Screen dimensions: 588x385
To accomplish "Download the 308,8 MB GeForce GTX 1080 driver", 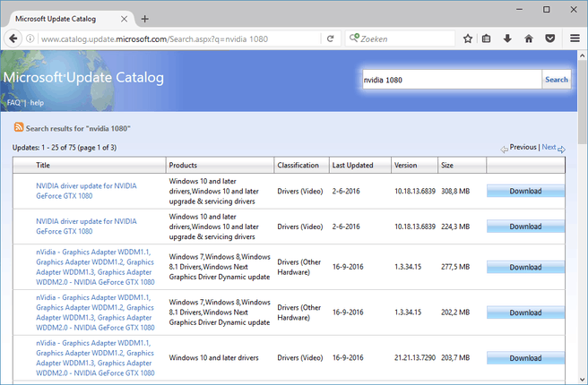I will [x=525, y=191].
